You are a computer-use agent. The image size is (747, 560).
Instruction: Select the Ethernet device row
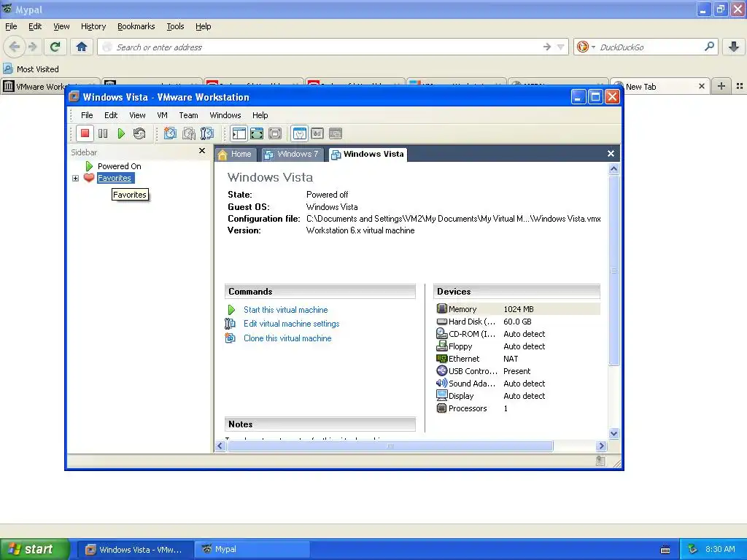coord(517,359)
